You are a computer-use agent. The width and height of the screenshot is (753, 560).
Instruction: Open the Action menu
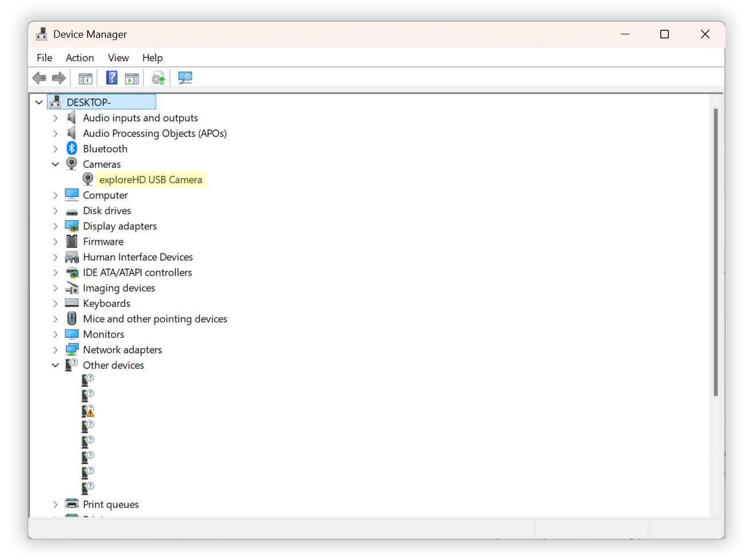click(80, 58)
